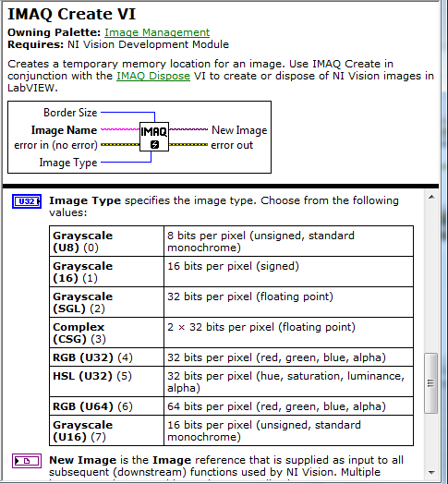Select the RGB (U32) (4) table cell

[x=106, y=357]
